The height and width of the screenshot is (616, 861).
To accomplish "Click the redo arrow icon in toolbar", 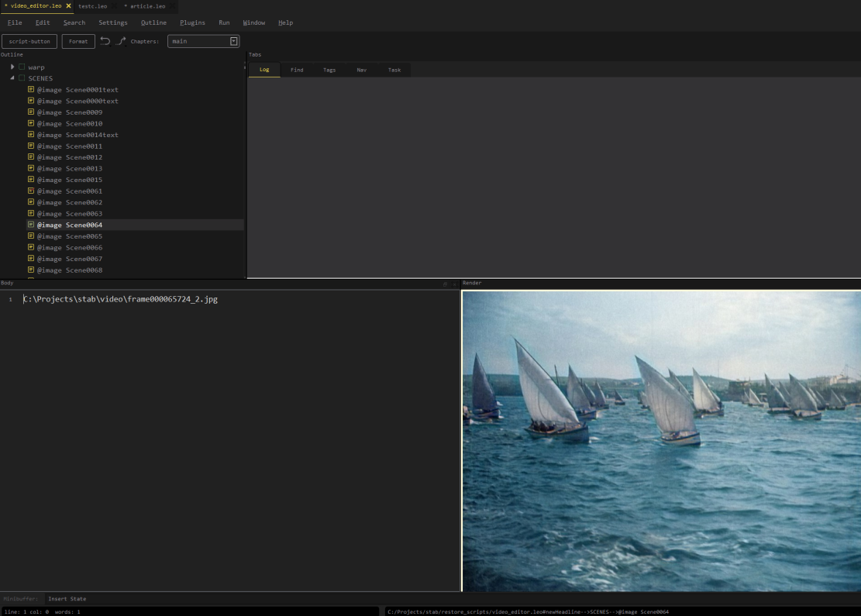I will click(x=121, y=41).
